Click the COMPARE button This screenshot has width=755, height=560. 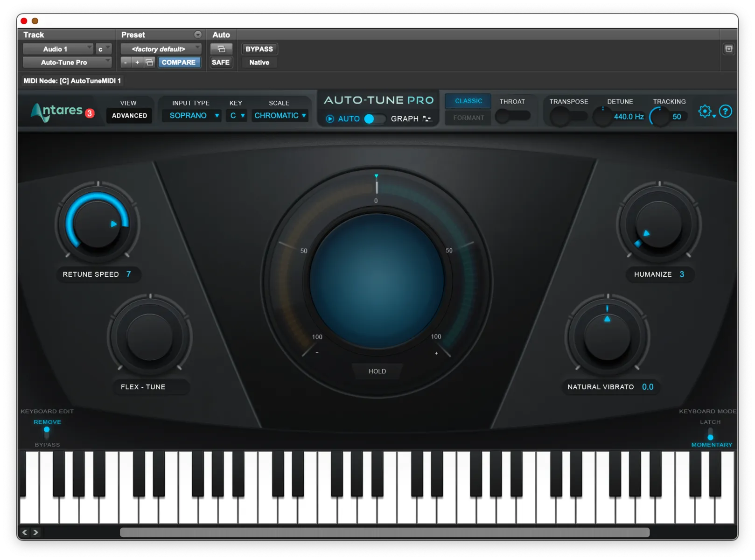[x=179, y=62]
